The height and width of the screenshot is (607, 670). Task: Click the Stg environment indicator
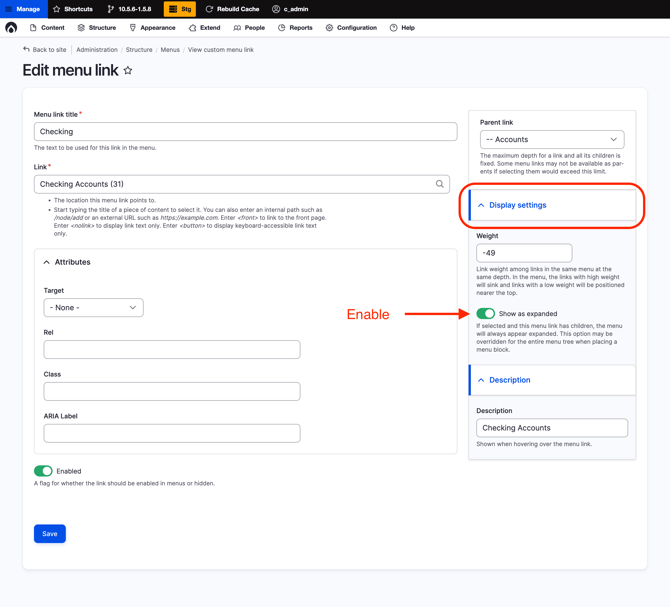pyautogui.click(x=180, y=9)
